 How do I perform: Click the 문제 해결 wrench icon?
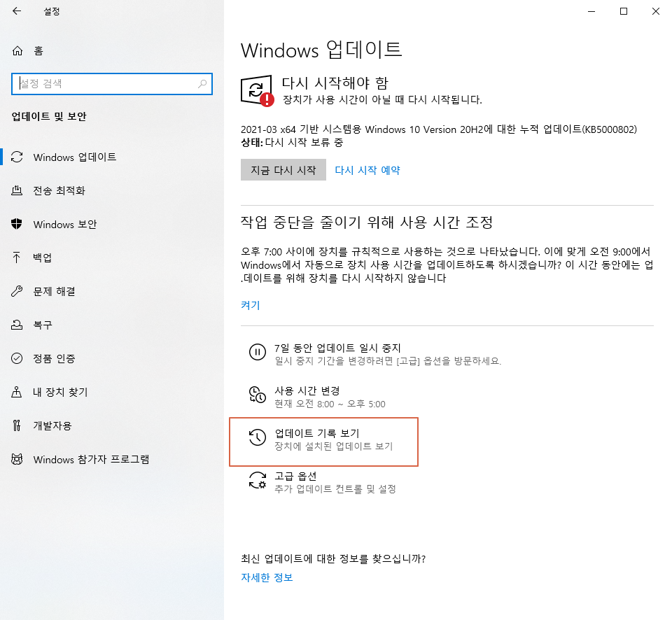click(x=17, y=291)
